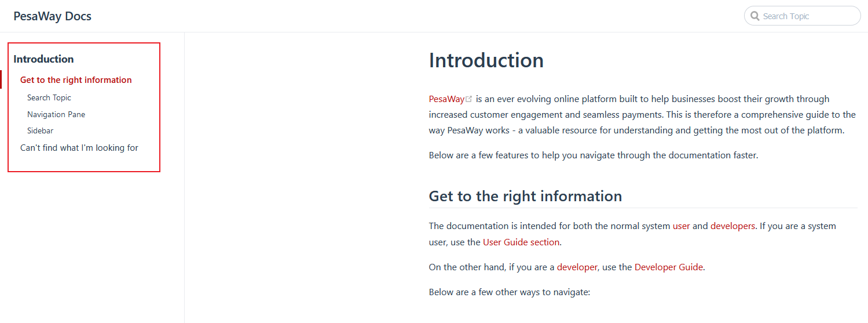Click the 'Below are a few other ways' text
Screen dimensions: 868x323
[x=509, y=292]
